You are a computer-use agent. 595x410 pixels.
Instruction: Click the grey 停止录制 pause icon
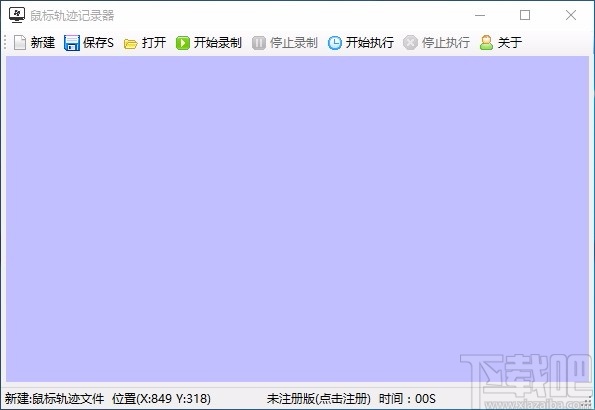coord(259,43)
